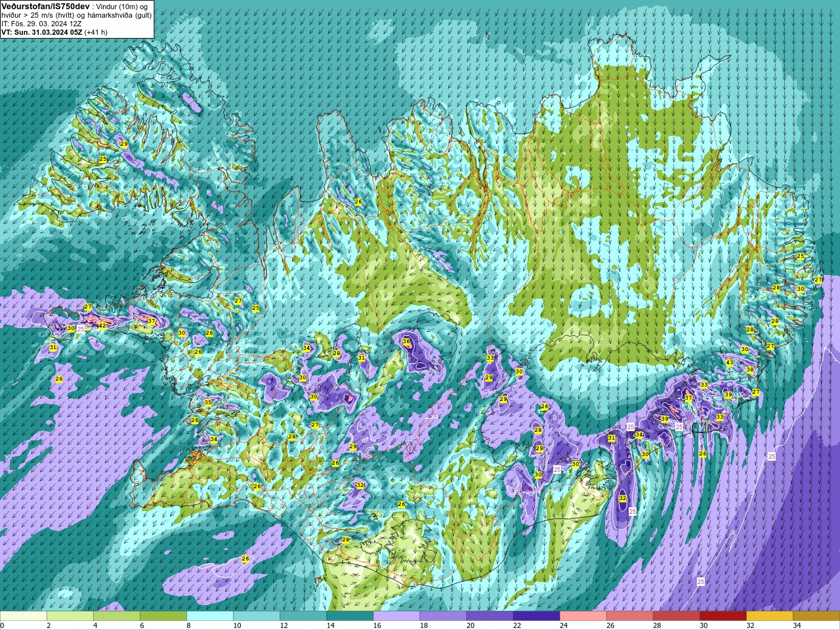This screenshot has width=840, height=630.
Task: Click the yellow gust label "42"
Action: pyautogui.click(x=102, y=325)
